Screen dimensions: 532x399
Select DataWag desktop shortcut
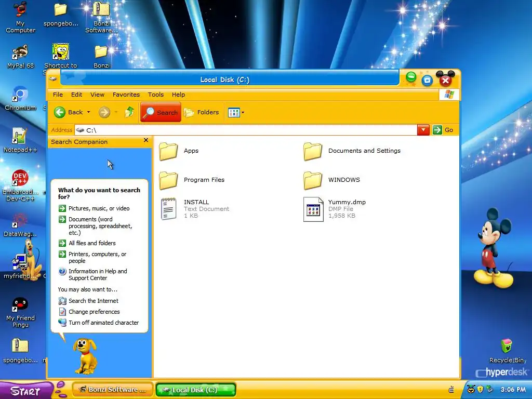[x=20, y=224]
